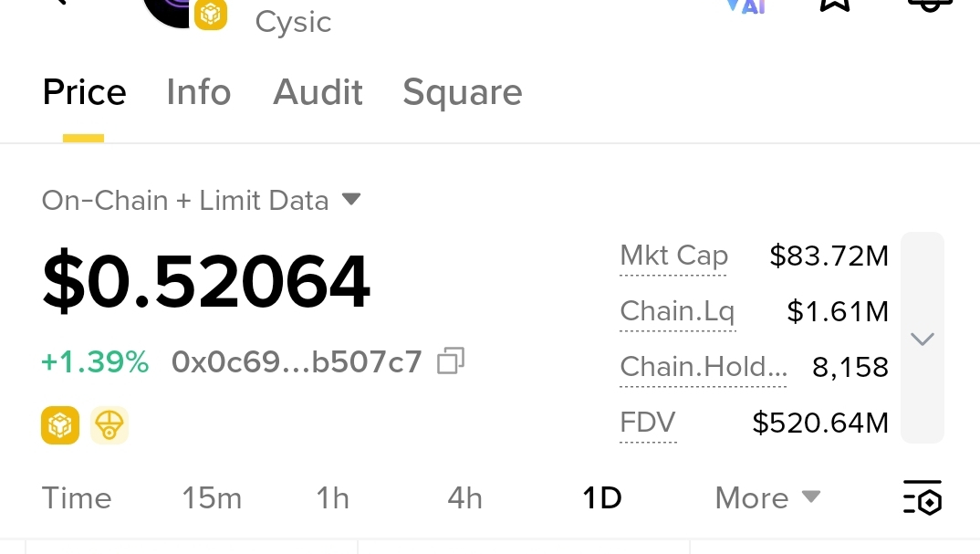Expand stats panel with chevron arrow
Image resolution: width=980 pixels, height=554 pixels.
point(923,339)
